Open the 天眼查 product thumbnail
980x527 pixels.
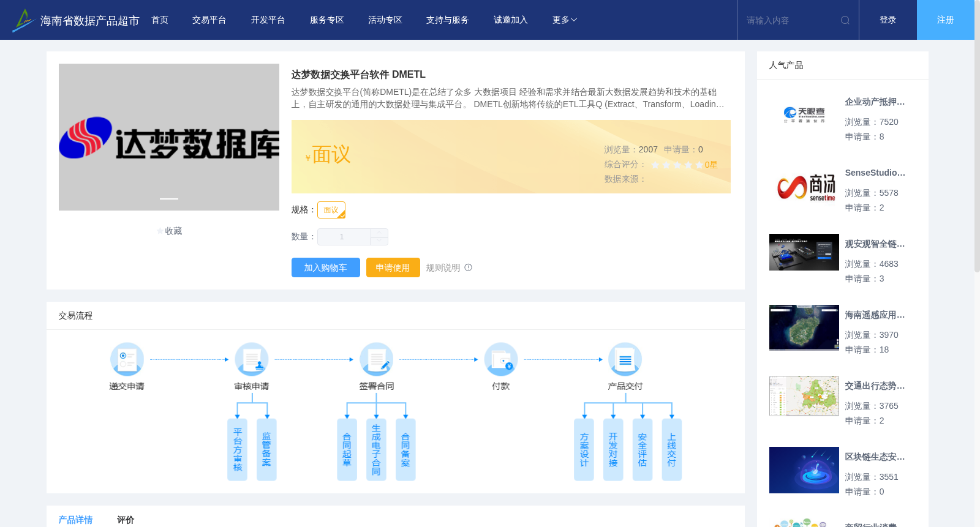pyautogui.click(x=804, y=115)
